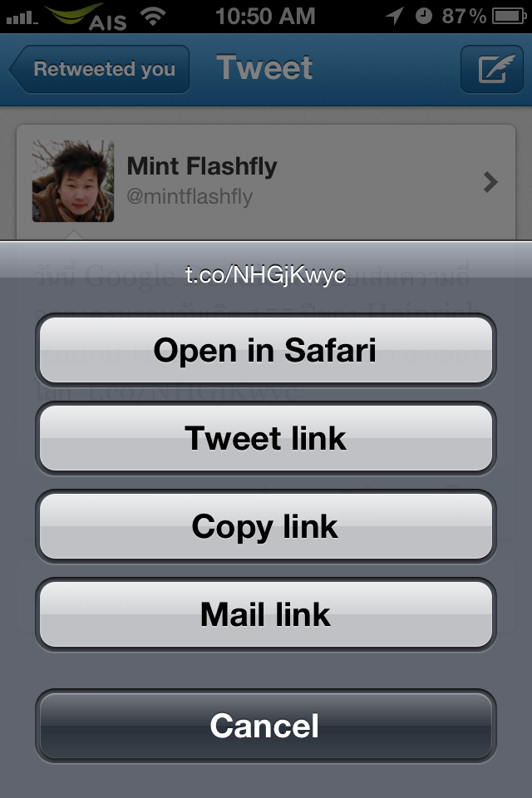Tap the @mintflashfly handle
532x798 pixels.
click(x=190, y=196)
